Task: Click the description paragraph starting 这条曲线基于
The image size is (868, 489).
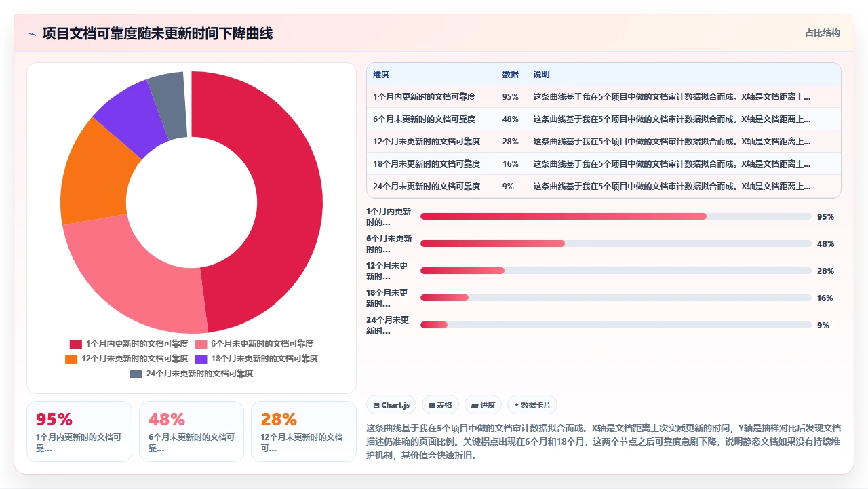Action: click(x=604, y=442)
